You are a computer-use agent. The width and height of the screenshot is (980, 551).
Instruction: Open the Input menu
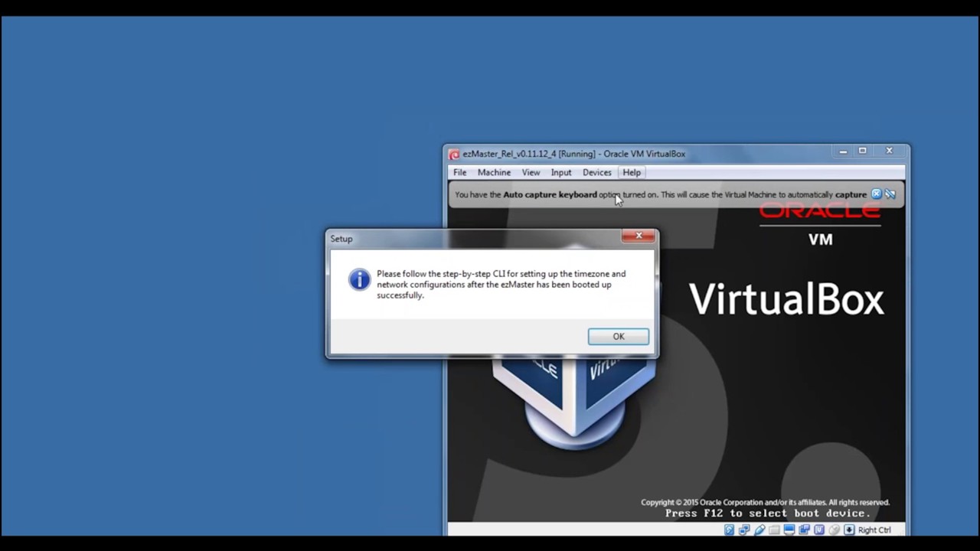coord(561,173)
